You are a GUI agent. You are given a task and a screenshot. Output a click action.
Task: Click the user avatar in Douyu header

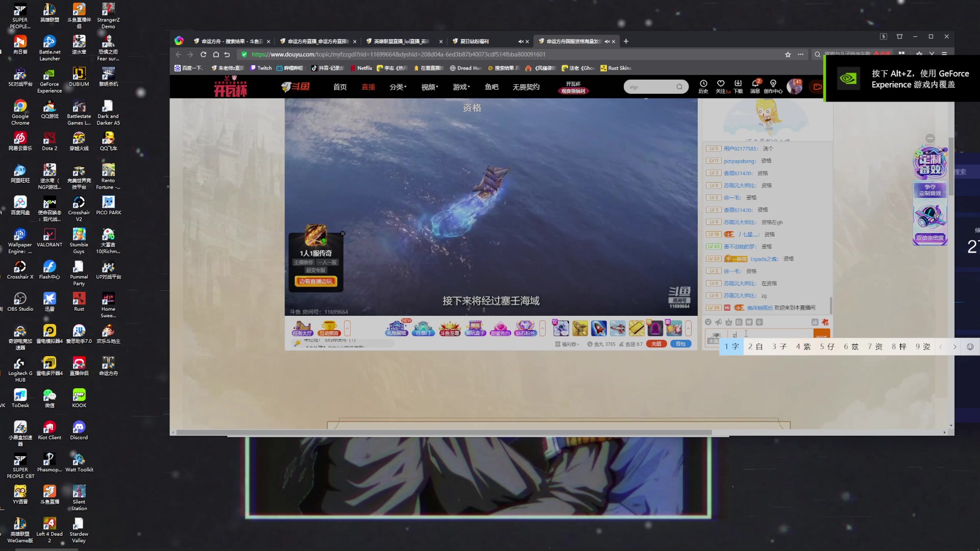[794, 87]
